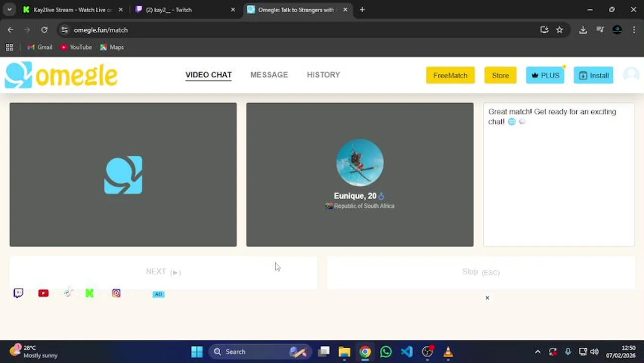This screenshot has height=363, width=644.
Task: Open the Chrome apps grid in bookmarks bar
Action: 9,47
